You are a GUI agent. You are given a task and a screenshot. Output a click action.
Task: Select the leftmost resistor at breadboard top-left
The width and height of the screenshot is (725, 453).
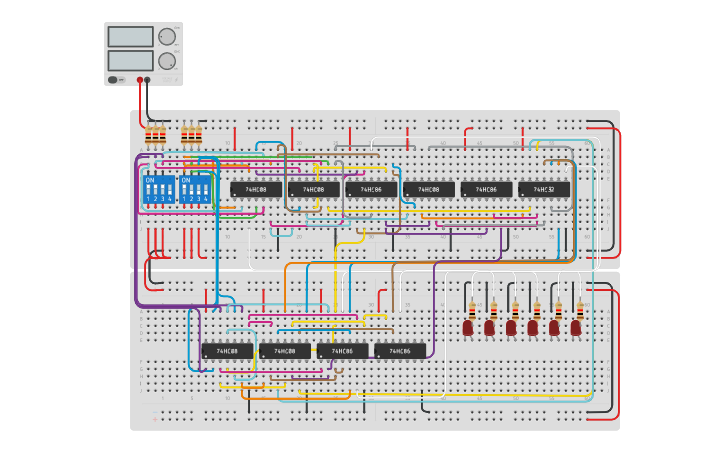tap(149, 135)
